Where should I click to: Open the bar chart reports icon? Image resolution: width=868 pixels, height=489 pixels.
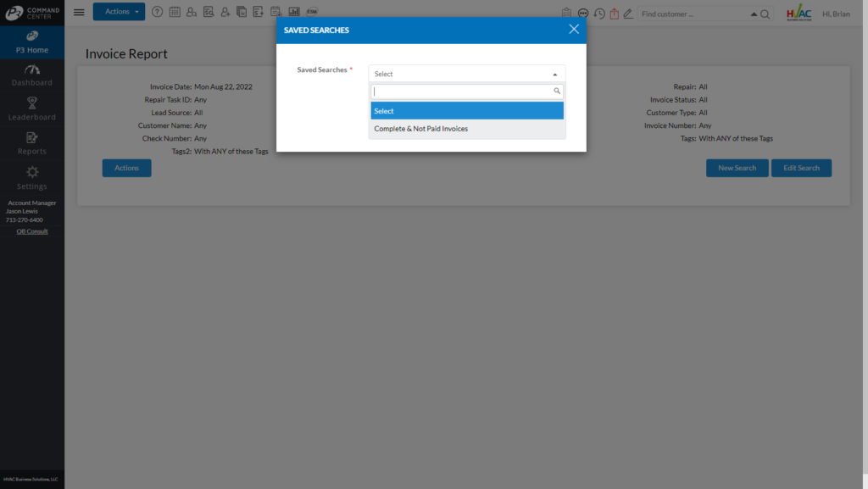[294, 12]
